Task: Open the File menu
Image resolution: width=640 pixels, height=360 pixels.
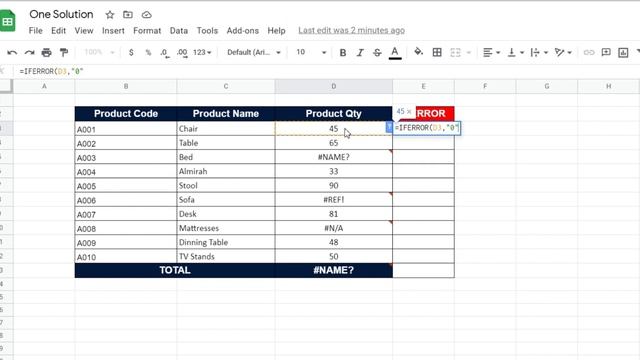Action: tap(36, 31)
